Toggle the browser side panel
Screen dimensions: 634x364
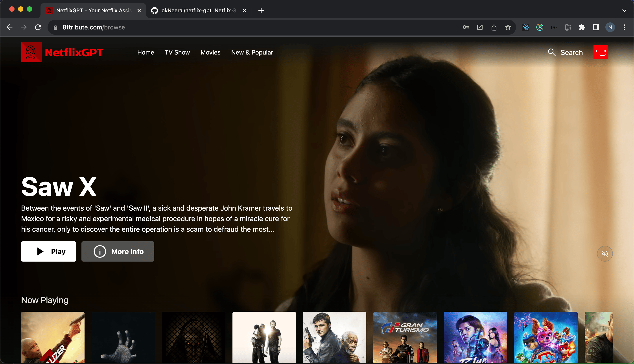596,27
